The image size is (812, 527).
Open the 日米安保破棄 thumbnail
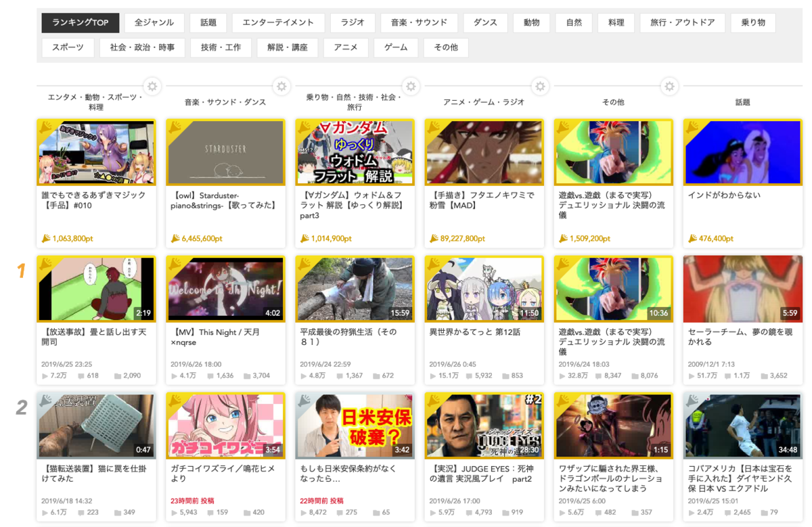(x=355, y=426)
